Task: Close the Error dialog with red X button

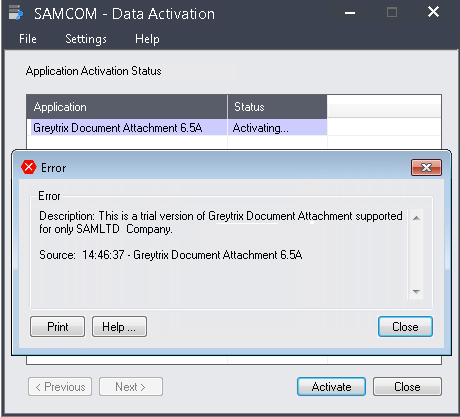Action: pyautogui.click(x=426, y=167)
